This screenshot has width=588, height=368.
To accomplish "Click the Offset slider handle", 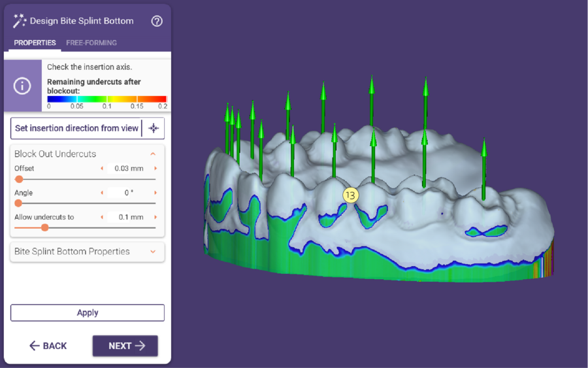I will click(19, 179).
